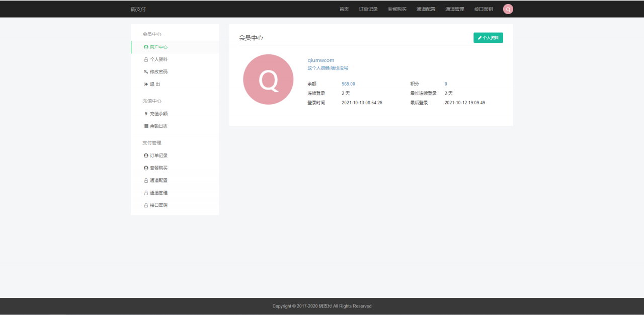Screen dimensions: 644x315
Task: Open 通道管理 in the left sidebar
Action: (158, 193)
